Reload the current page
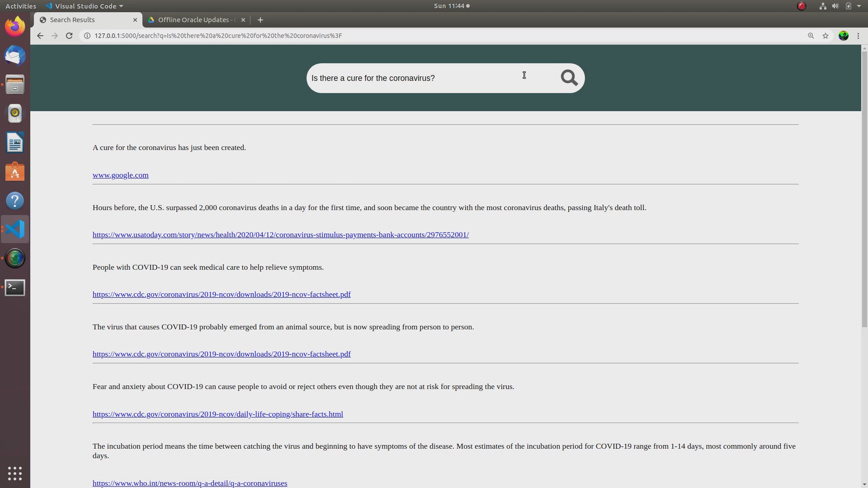This screenshot has width=868, height=488. (x=69, y=36)
